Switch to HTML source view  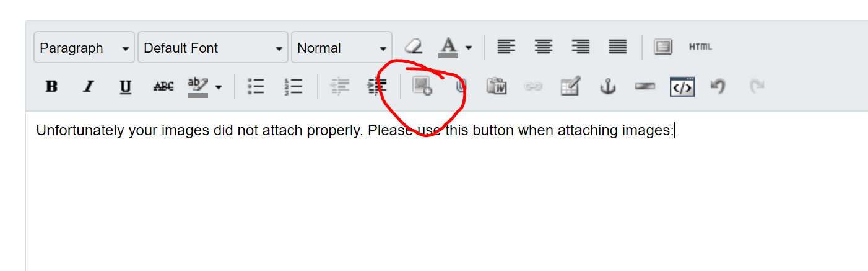(x=700, y=47)
